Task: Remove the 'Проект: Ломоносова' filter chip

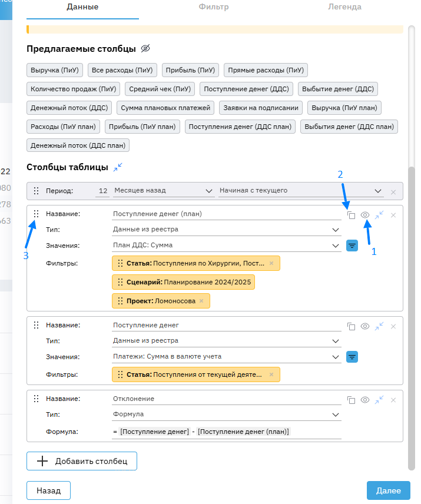Action: tap(201, 301)
